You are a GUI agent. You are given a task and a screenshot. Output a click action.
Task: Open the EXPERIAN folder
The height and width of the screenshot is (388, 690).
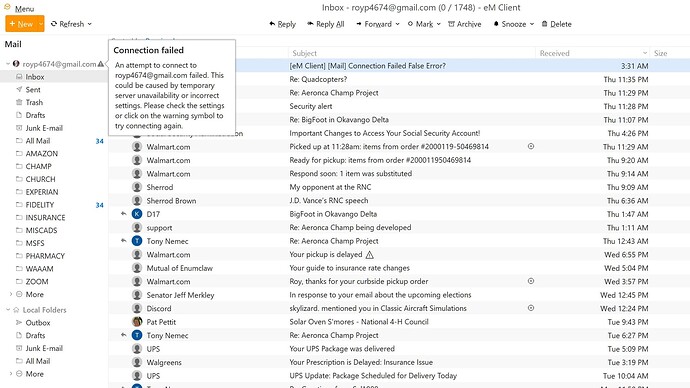coord(54,192)
